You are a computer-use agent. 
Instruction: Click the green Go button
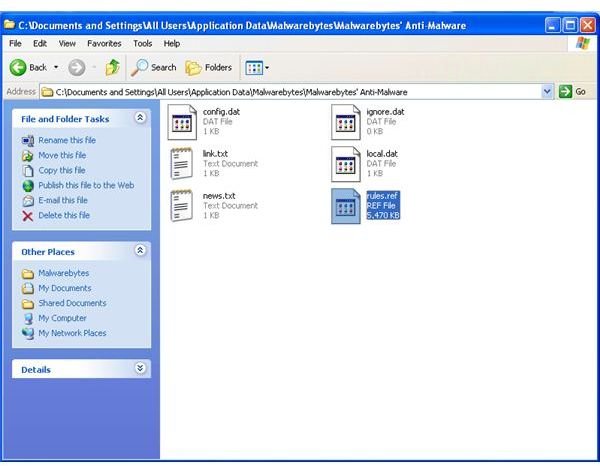coord(572,92)
